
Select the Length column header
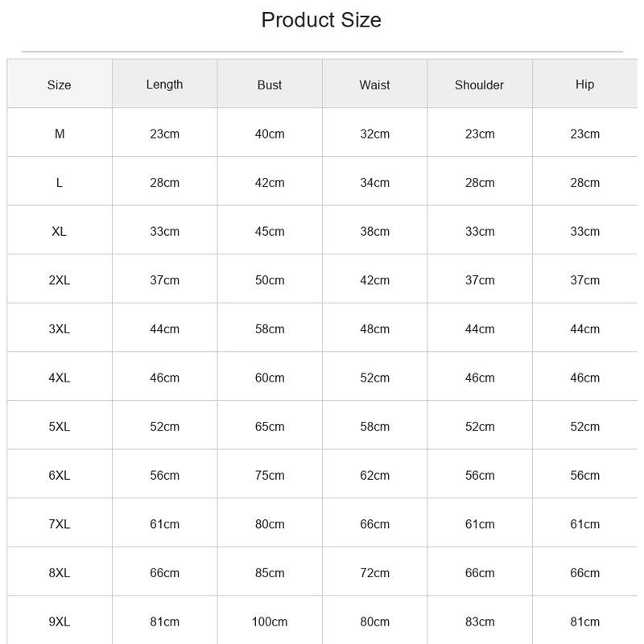164,85
